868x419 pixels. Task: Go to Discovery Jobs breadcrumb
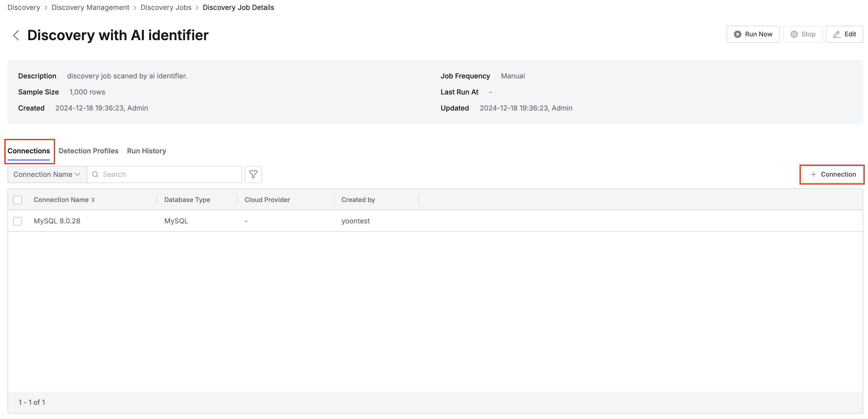(x=166, y=7)
